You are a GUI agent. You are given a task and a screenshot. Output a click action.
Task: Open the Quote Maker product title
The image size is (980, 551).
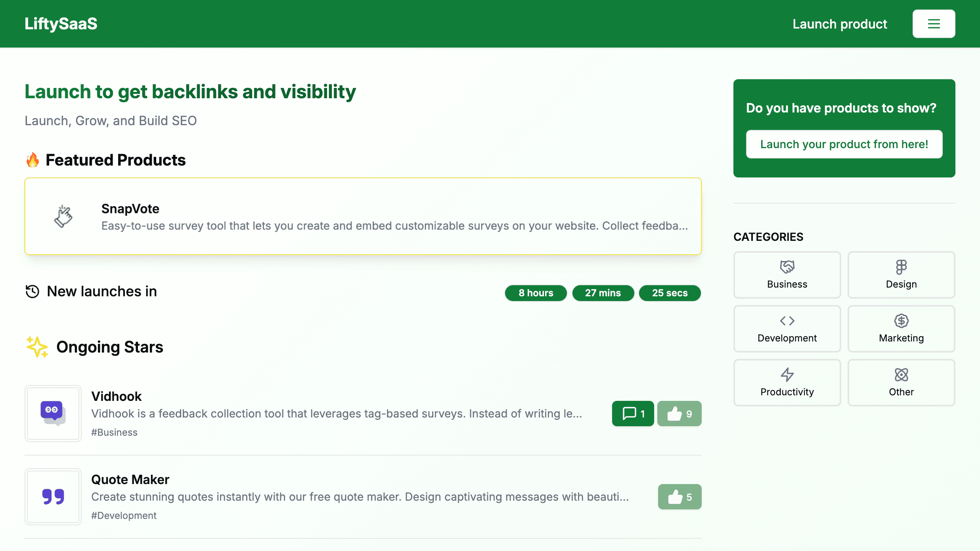coord(130,479)
